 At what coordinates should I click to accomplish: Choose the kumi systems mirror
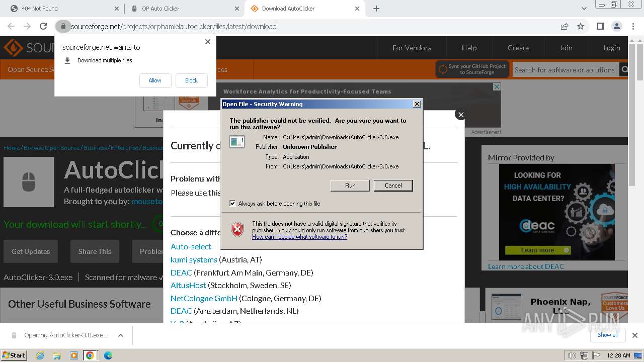[194, 259]
